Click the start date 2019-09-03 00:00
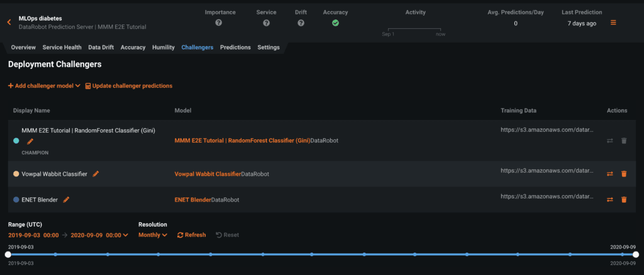The image size is (644, 275). (x=33, y=235)
